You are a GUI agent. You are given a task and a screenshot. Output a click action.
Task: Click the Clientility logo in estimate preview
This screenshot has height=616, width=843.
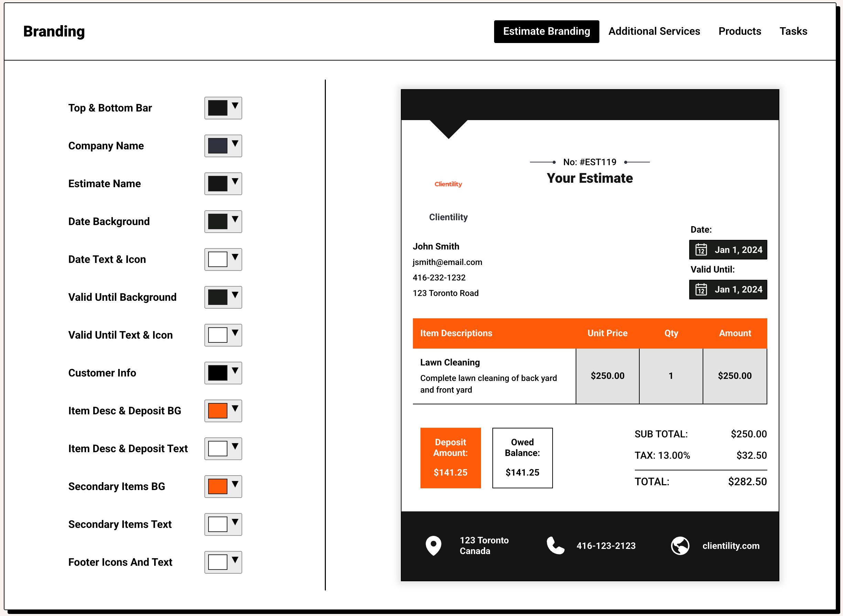coord(448,184)
